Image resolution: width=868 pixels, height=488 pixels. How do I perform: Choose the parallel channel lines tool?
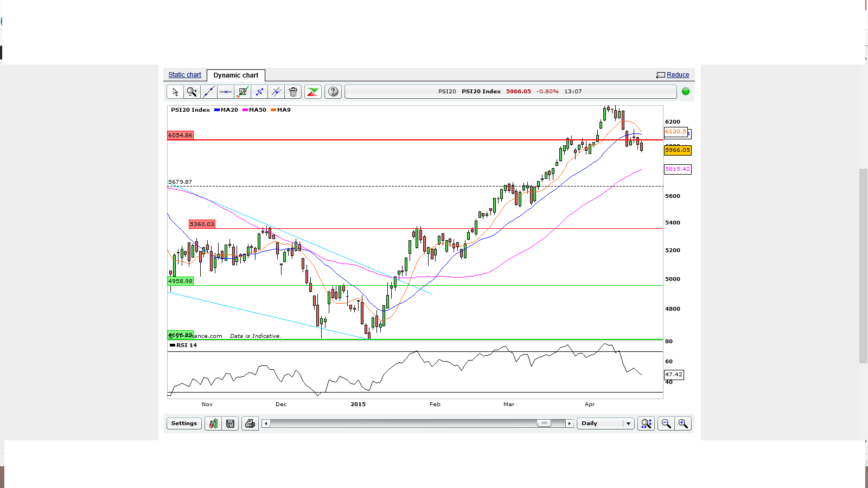276,92
